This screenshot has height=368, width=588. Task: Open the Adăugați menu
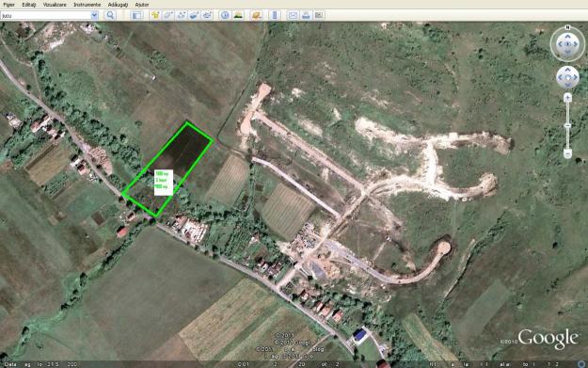118,5
